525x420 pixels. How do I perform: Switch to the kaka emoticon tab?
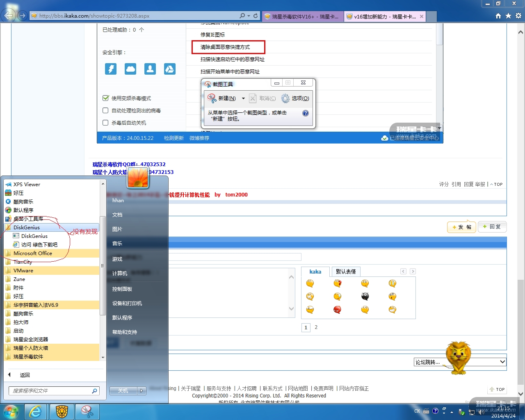(315, 272)
